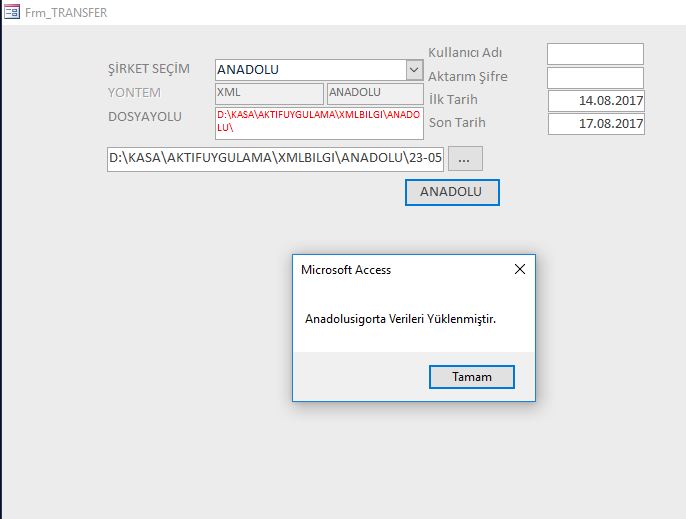The width and height of the screenshot is (686, 519).
Task: Select the Son Tarih date field
Action: tap(596, 124)
